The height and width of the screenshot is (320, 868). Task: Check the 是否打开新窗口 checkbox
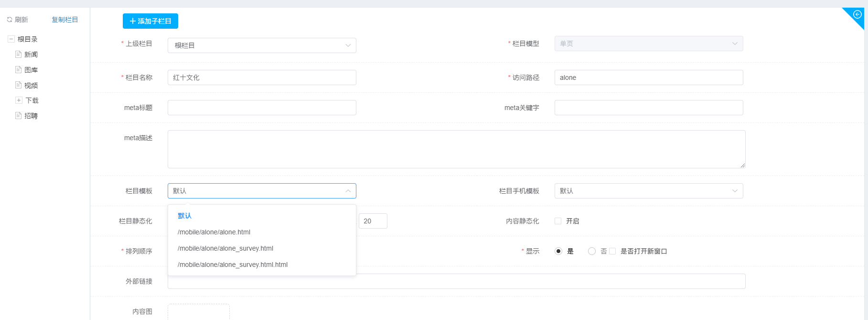tap(612, 251)
